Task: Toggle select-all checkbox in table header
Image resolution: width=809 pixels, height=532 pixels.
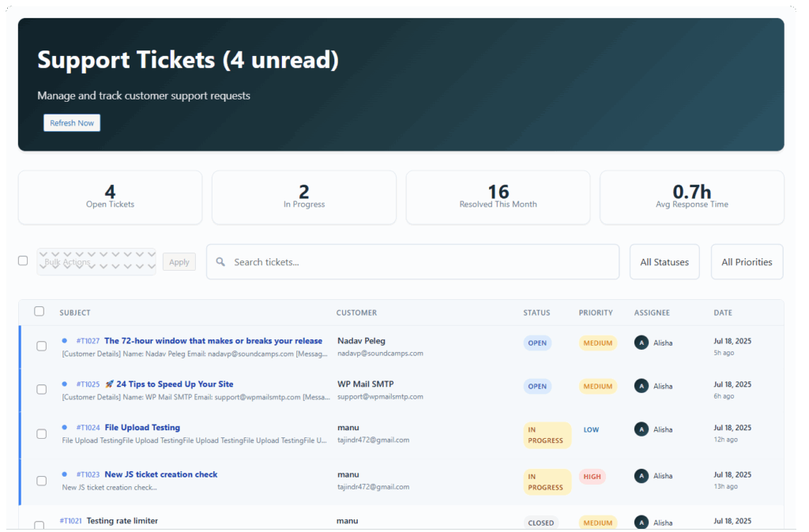Action: point(40,311)
